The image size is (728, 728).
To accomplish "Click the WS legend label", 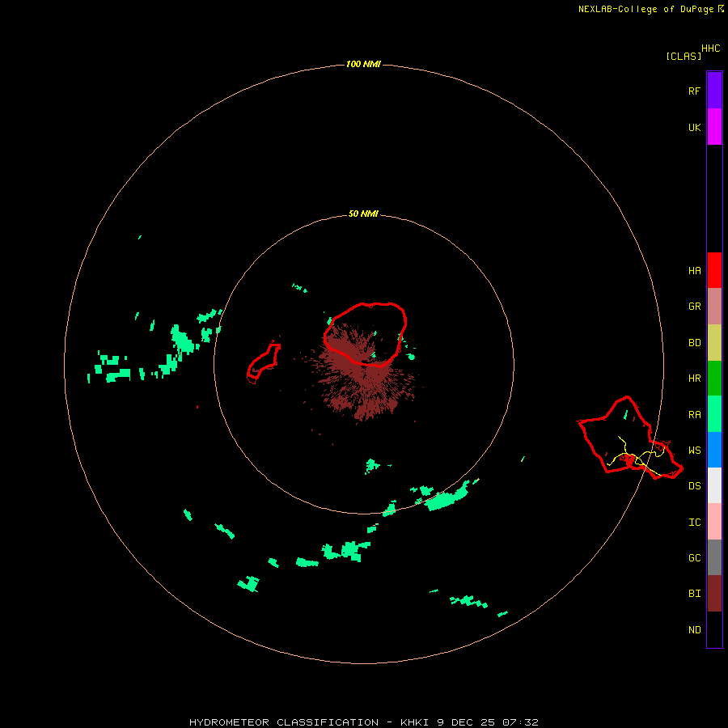I will click(x=694, y=450).
